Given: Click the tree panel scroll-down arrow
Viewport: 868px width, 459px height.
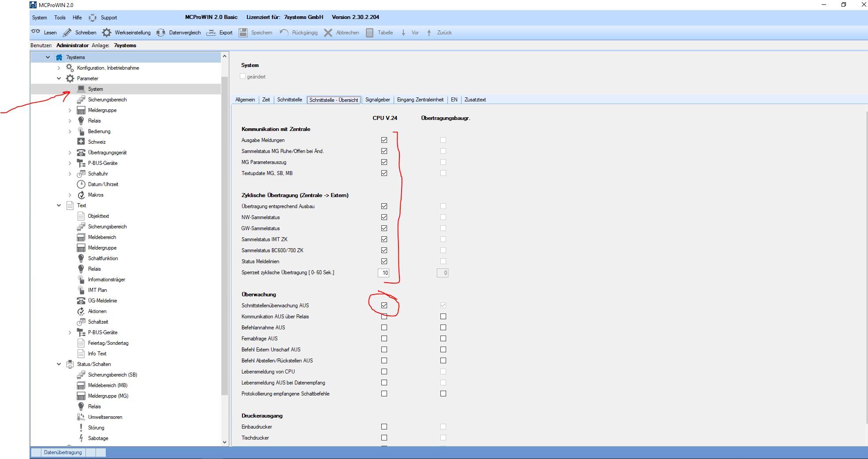Looking at the screenshot, I should 224,442.
